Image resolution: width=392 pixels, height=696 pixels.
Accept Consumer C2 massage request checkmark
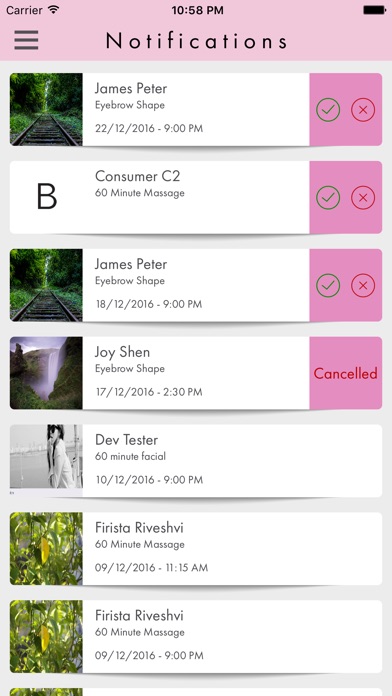(x=328, y=198)
